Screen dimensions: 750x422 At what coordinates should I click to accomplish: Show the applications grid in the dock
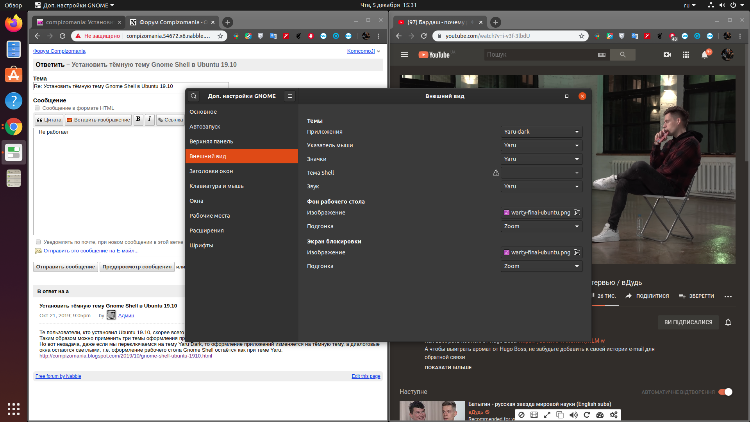click(x=14, y=408)
